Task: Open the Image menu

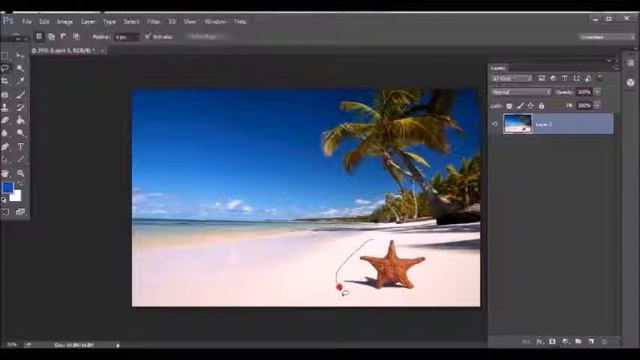Action: (x=65, y=21)
